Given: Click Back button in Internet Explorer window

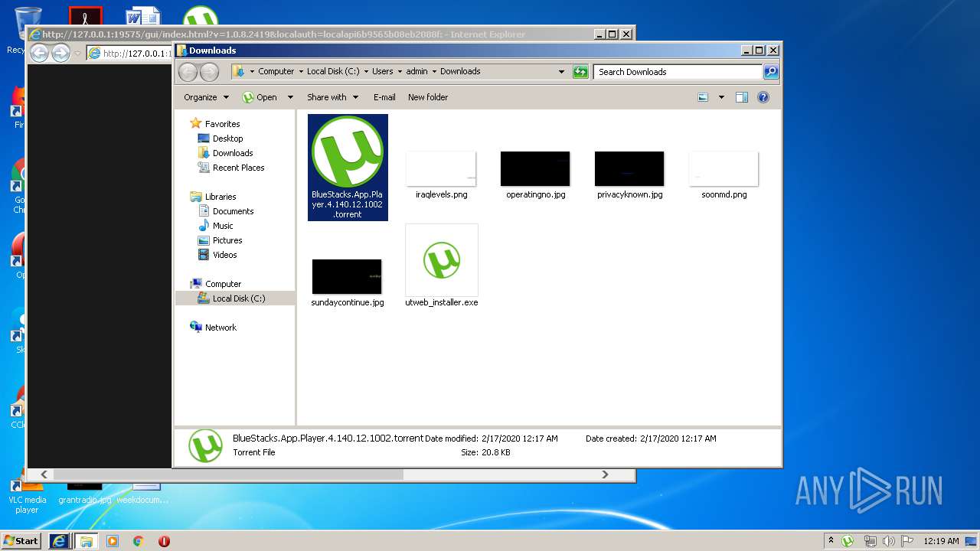Looking at the screenshot, I should point(39,53).
